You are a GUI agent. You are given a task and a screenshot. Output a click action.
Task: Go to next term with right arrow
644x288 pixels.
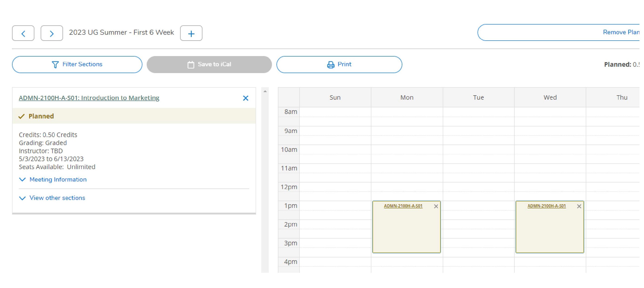pos(51,33)
